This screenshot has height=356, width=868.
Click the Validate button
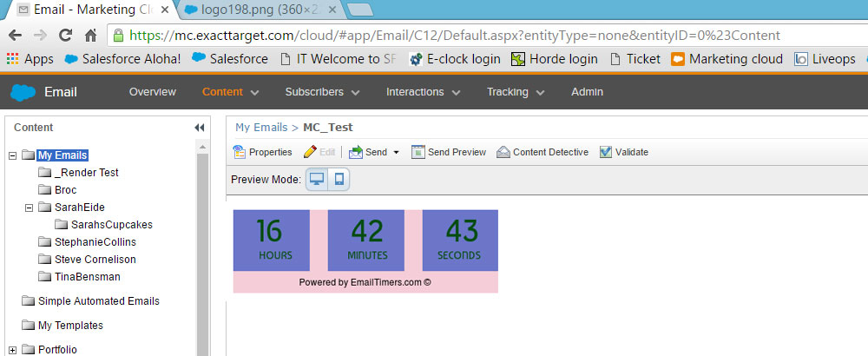(x=624, y=152)
